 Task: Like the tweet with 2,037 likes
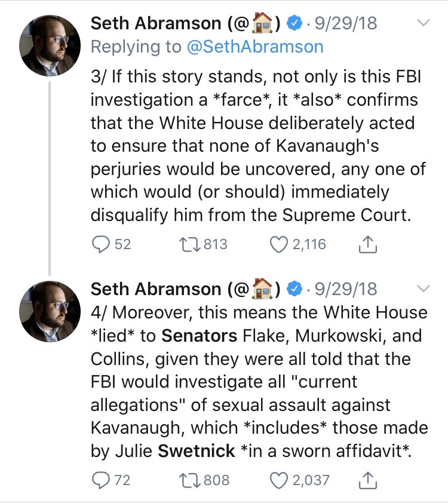click(x=279, y=480)
